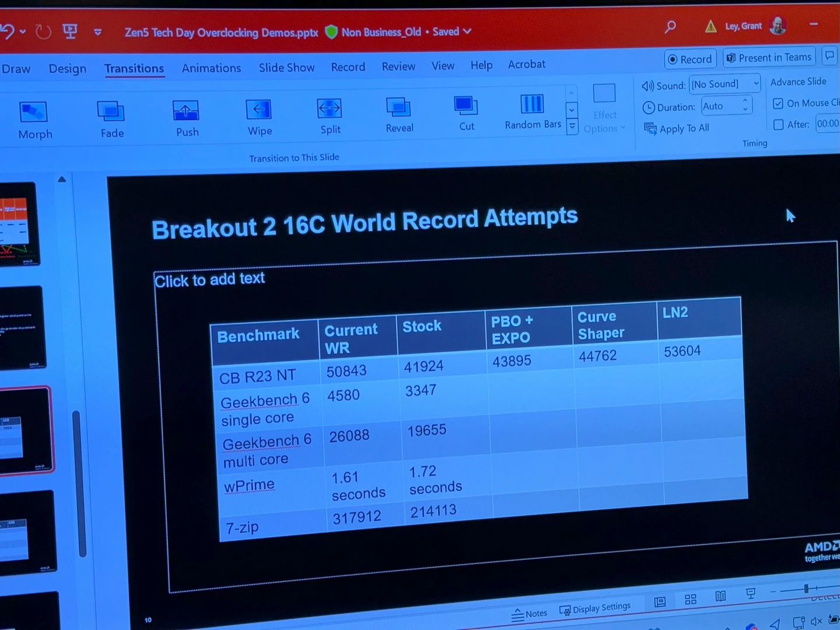The image size is (840, 630).
Task: Open the Animations ribbon tab
Action: click(211, 68)
